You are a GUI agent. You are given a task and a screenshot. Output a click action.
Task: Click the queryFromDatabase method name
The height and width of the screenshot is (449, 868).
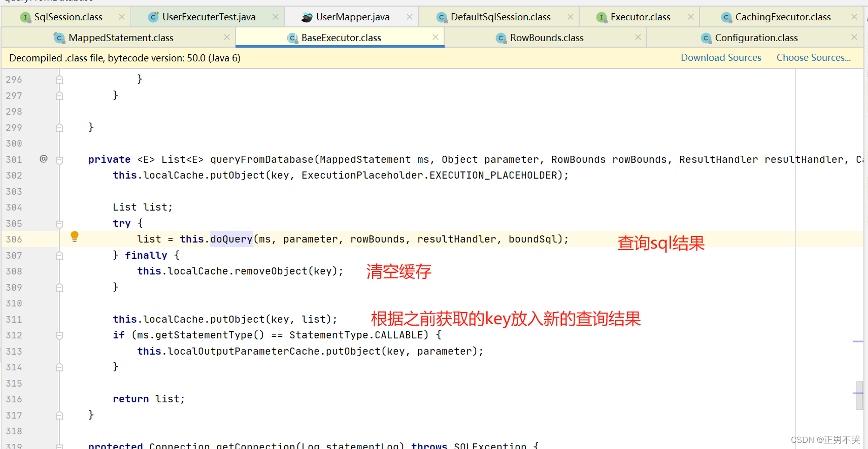pos(262,159)
